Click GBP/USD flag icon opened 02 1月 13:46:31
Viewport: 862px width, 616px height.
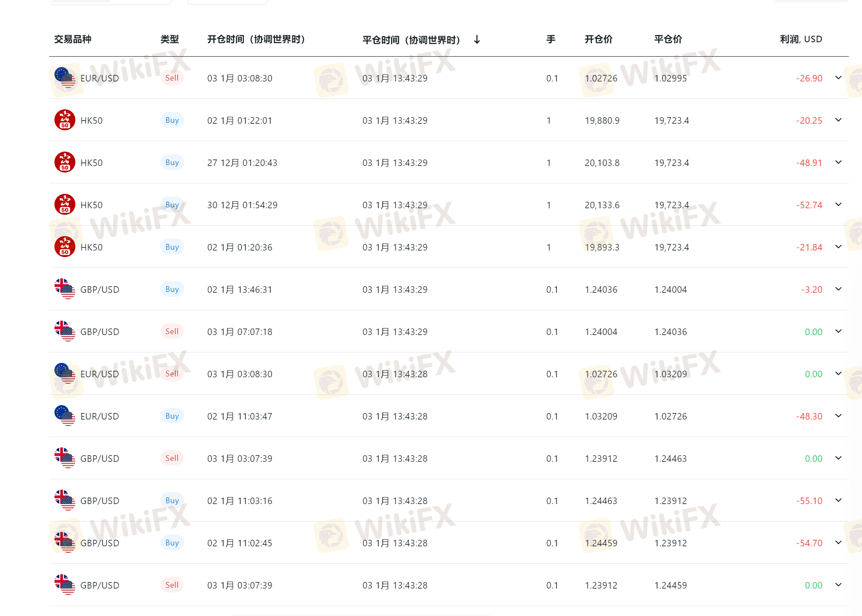[64, 289]
